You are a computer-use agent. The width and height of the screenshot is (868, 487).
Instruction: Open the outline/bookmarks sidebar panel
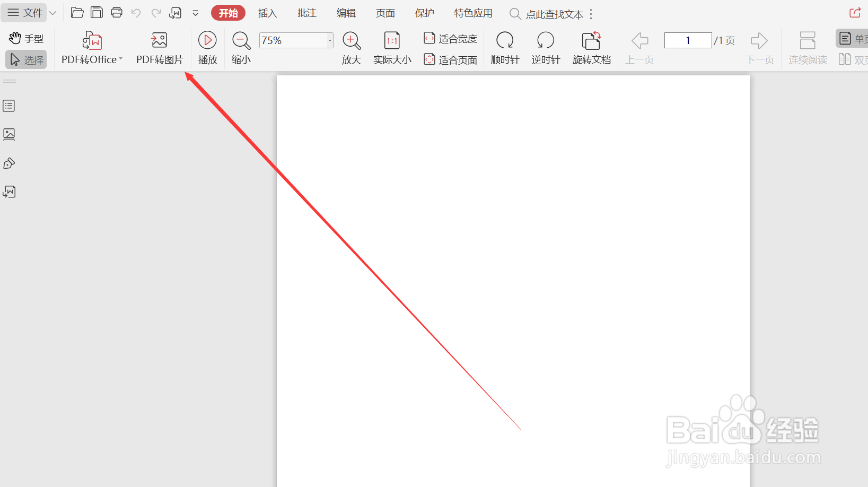(9, 106)
